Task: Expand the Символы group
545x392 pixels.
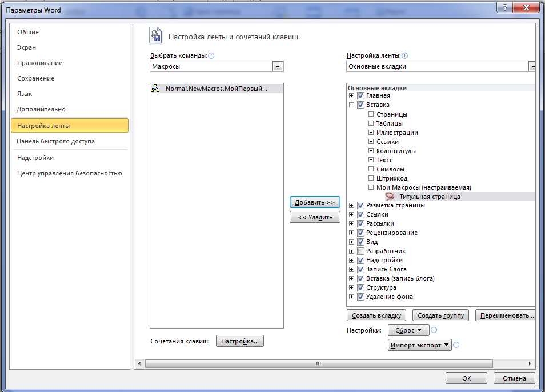Action: [x=371, y=169]
